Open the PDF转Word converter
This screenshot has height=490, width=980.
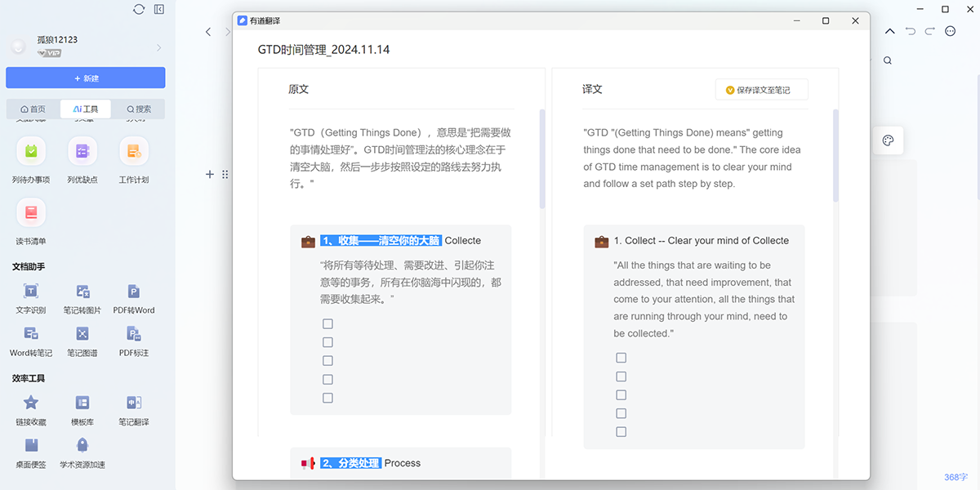point(134,292)
